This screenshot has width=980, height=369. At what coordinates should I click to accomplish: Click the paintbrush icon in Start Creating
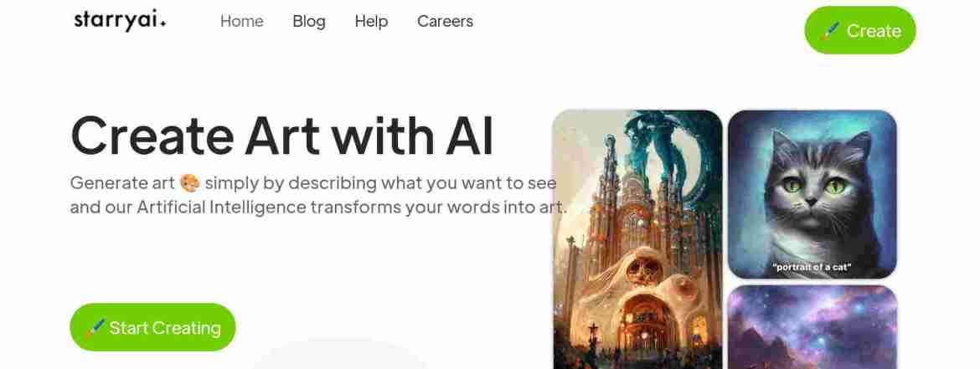95,328
